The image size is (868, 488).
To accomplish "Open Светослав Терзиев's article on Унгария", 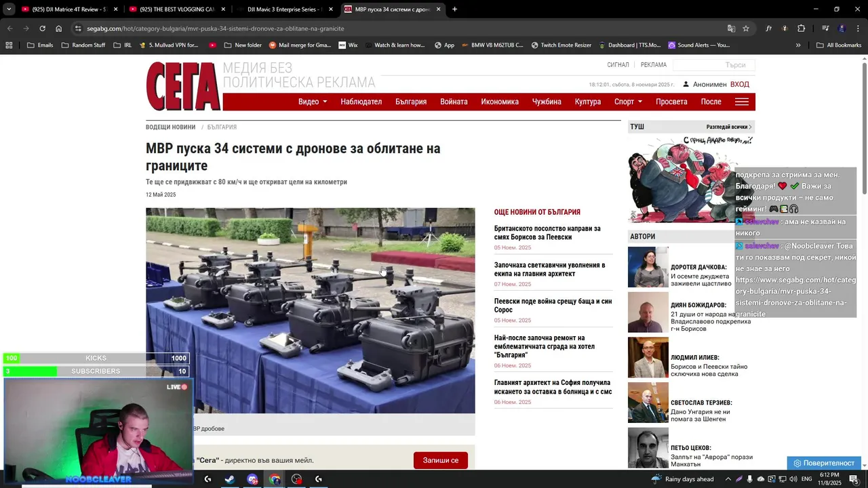I will pos(701,415).
